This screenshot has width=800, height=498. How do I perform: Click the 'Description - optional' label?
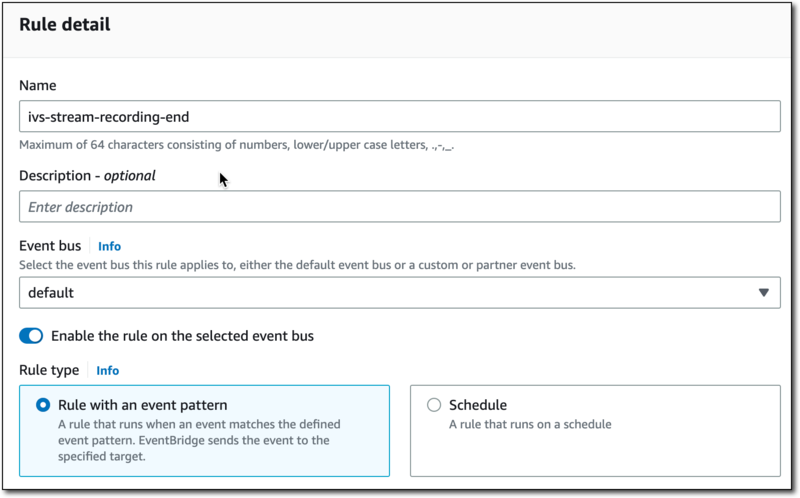coord(87,176)
